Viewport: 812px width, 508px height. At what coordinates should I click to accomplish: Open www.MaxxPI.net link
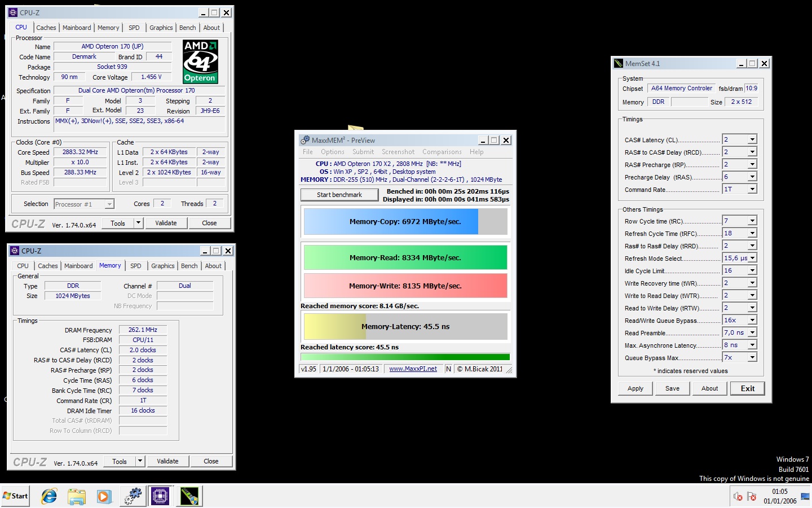coord(413,369)
